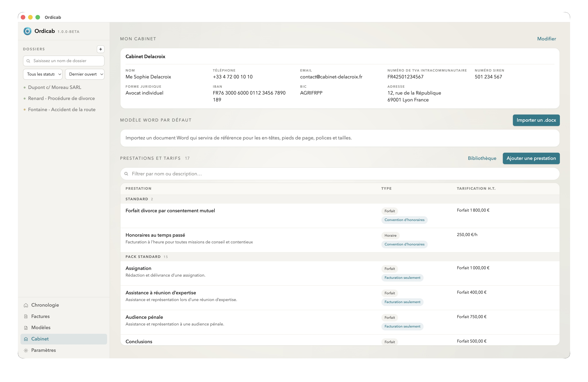Image resolution: width=588 pixels, height=382 pixels.
Task: Click Facturation seulement tag on Assignation
Action: click(402, 278)
